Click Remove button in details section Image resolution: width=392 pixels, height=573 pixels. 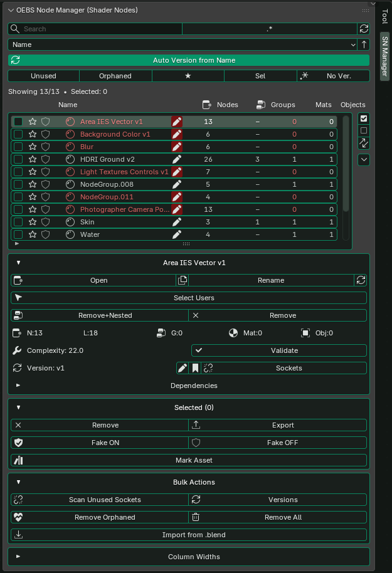278,315
